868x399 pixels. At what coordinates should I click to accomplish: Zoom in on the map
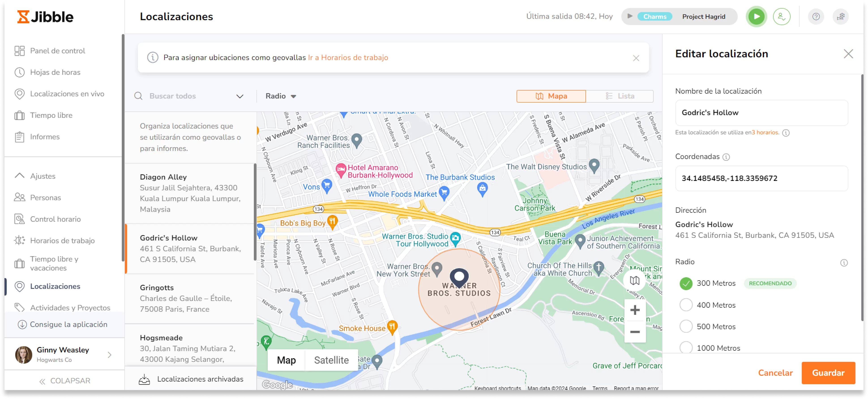[635, 310]
